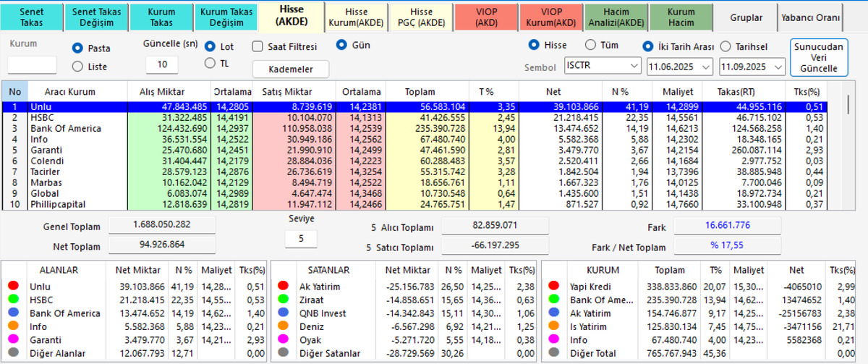Focus the Kurum input field
The height and width of the screenshot is (364, 868).
[32, 65]
